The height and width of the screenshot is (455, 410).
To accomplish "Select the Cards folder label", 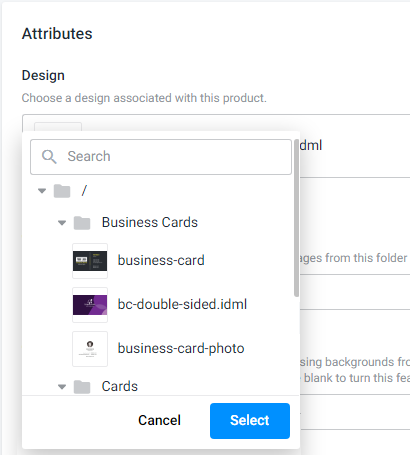I will 120,386.
